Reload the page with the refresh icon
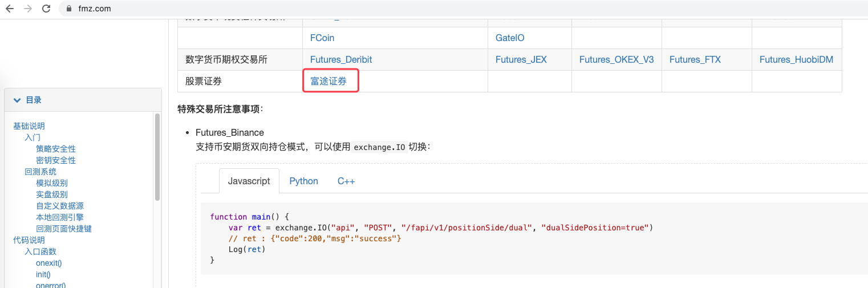The height and width of the screenshot is (288, 868). click(46, 9)
